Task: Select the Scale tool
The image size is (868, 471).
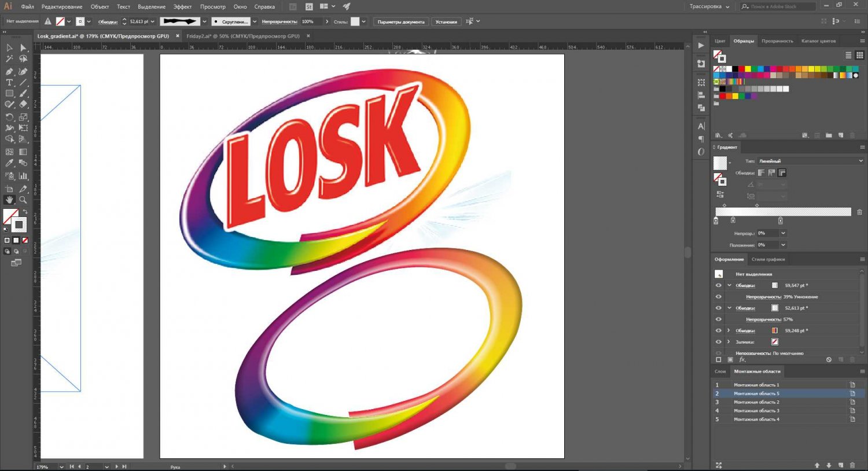Action: click(23, 117)
